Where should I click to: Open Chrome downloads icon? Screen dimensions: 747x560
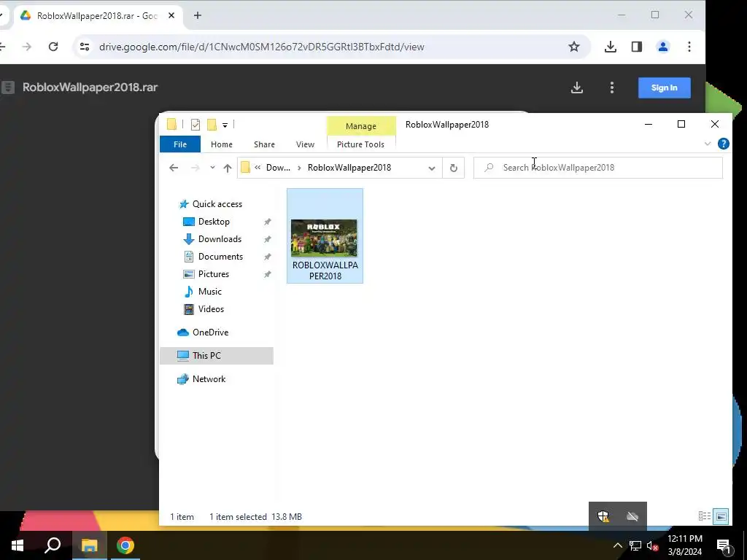pos(611,47)
